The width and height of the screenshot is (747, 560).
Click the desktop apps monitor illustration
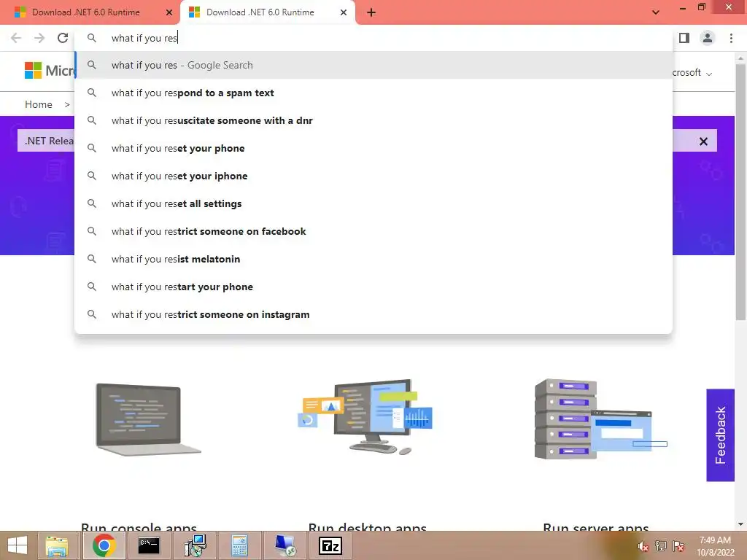[365, 416]
